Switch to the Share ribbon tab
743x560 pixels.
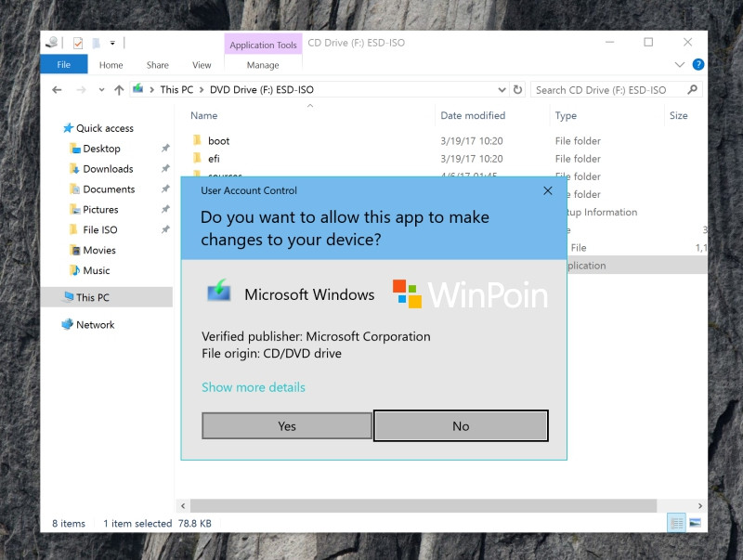click(x=157, y=65)
